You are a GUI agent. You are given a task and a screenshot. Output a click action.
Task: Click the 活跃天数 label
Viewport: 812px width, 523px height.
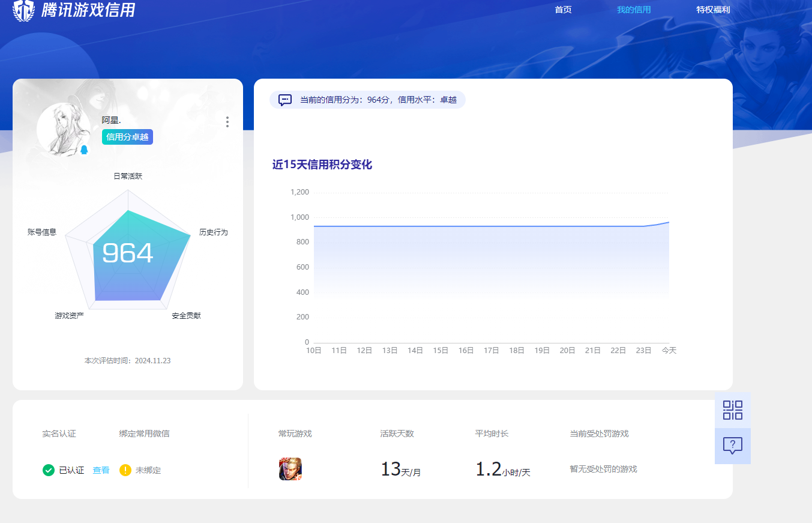pyautogui.click(x=397, y=434)
